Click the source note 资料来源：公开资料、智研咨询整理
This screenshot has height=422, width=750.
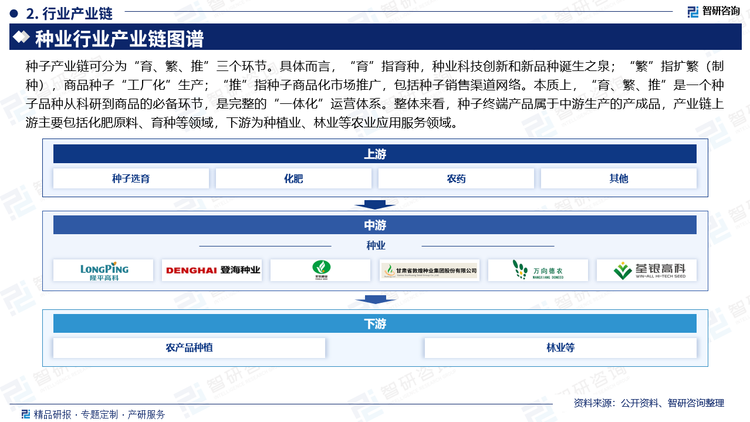(x=649, y=403)
